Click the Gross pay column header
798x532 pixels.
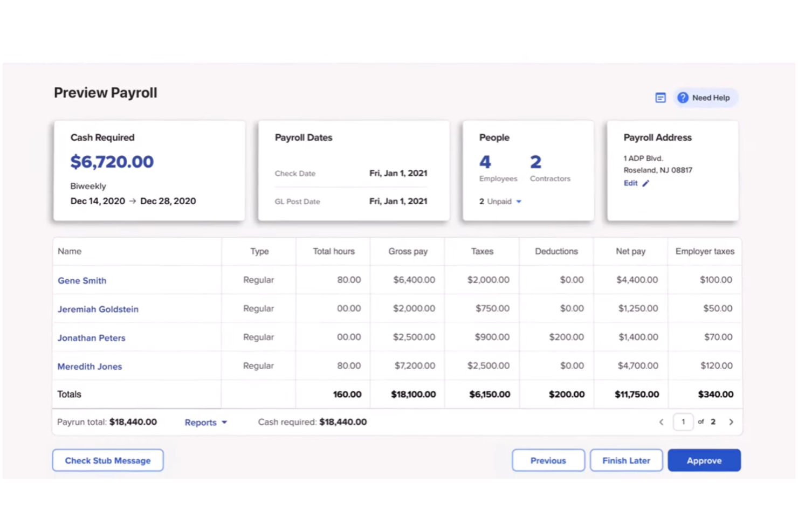[x=408, y=251]
